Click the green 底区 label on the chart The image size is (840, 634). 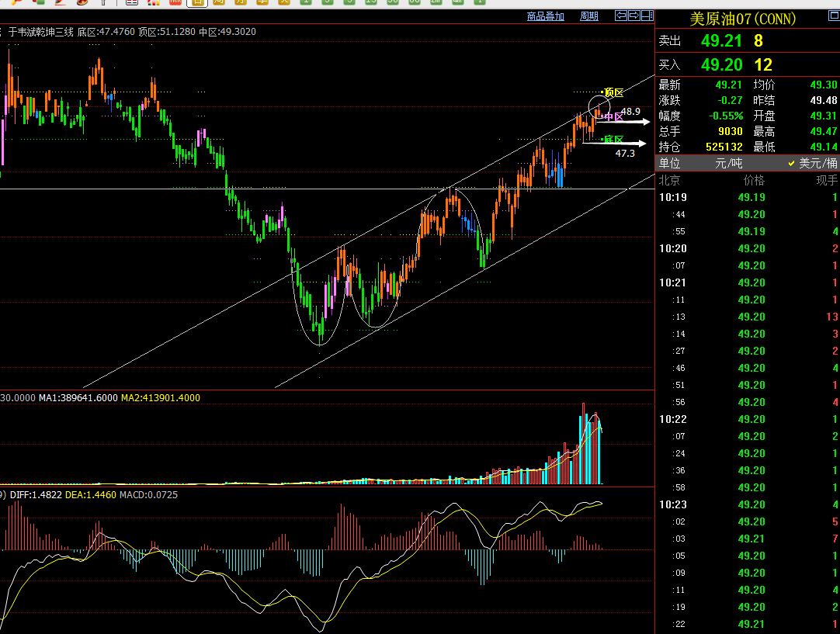point(613,140)
